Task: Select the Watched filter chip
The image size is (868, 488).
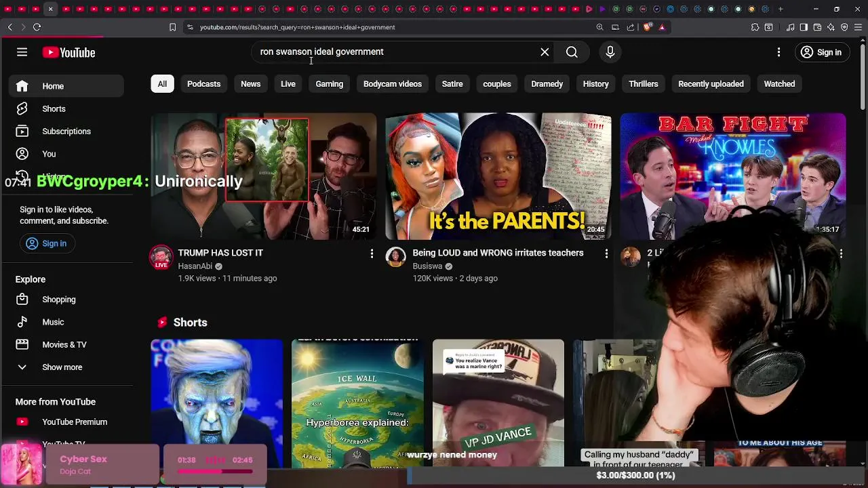Action: (779, 84)
